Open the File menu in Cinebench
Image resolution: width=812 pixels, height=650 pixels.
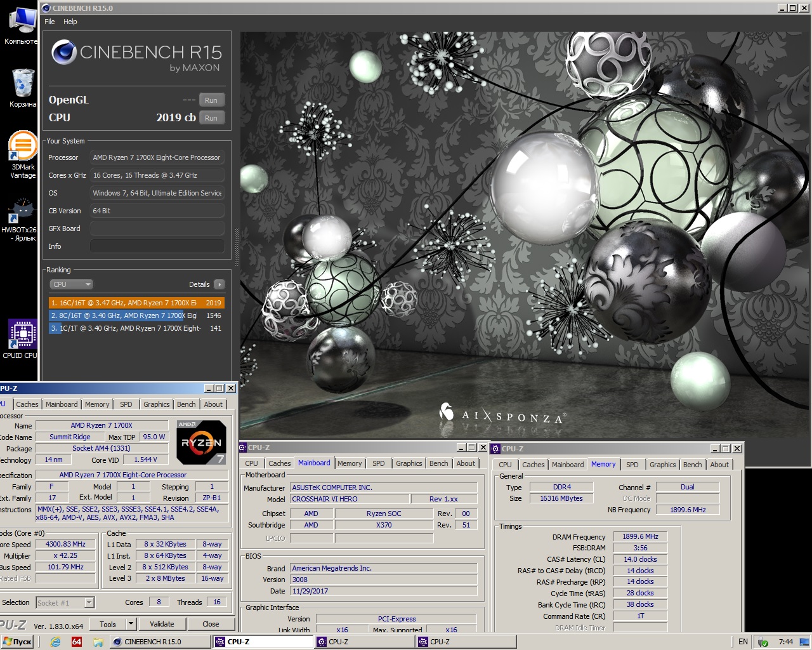49,22
